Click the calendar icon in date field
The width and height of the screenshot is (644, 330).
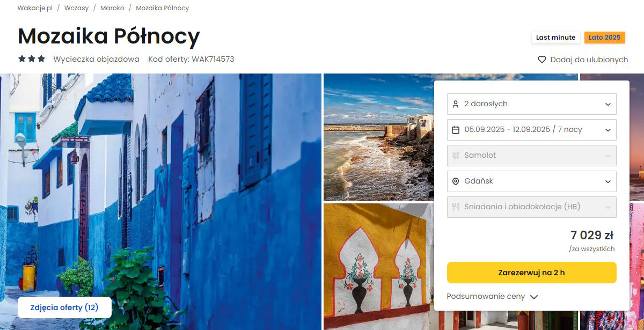coord(456,130)
